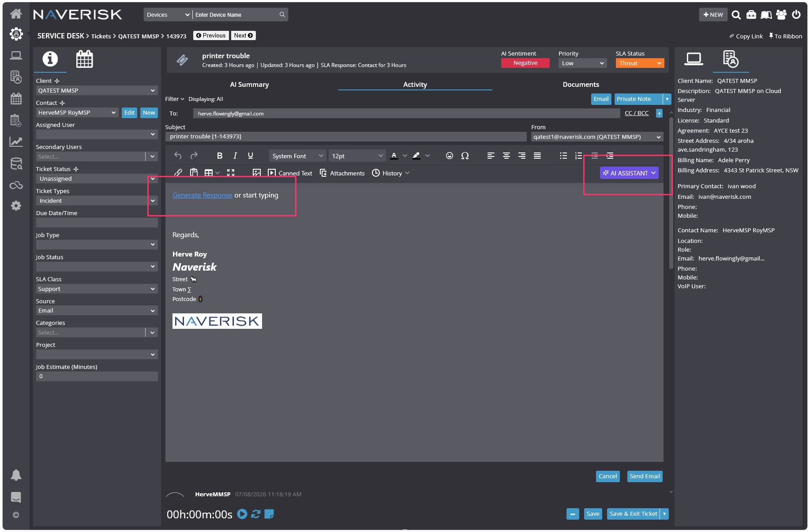The height and width of the screenshot is (532, 810).
Task: Click Next ticket button
Action: 244,36
